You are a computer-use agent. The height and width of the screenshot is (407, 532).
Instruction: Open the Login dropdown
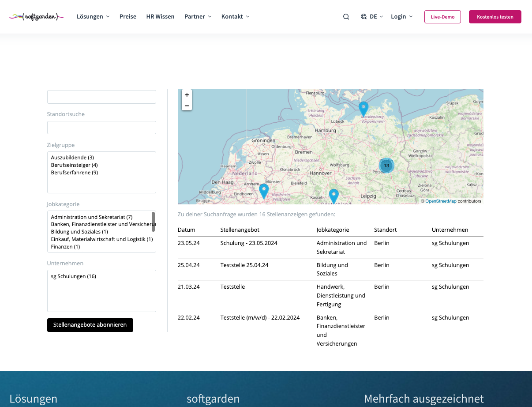[x=401, y=17]
